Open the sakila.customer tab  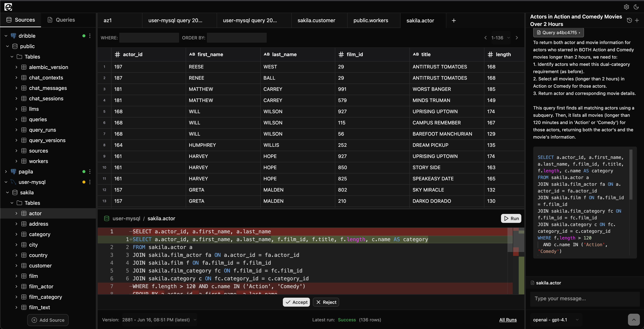coord(319,21)
